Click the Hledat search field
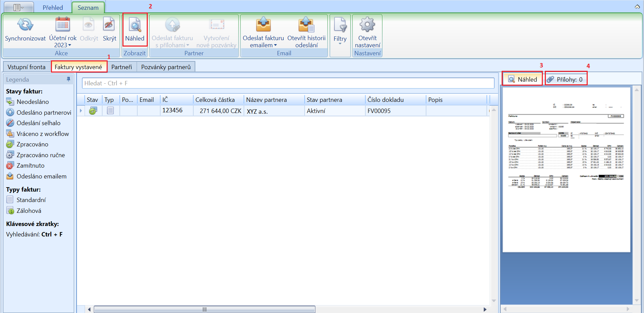This screenshot has height=313, width=644. (x=288, y=83)
